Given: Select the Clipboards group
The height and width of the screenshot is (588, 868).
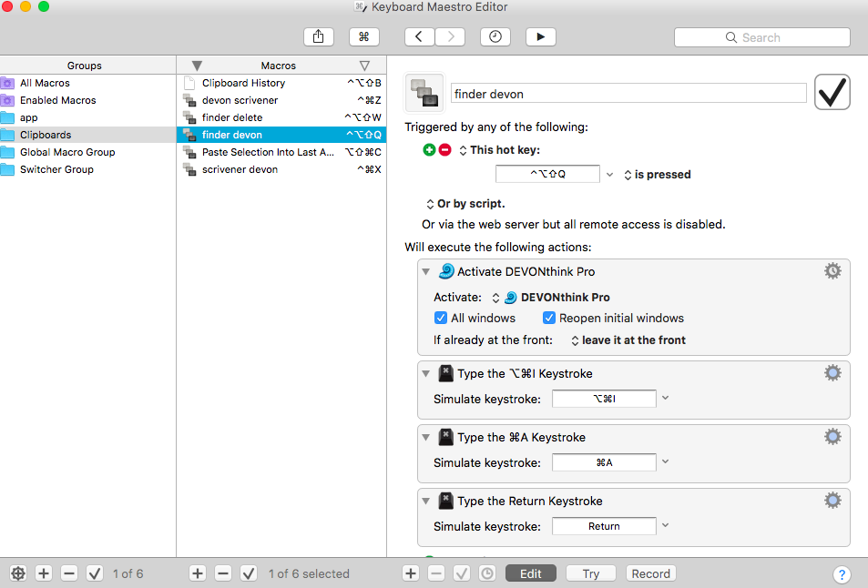Looking at the screenshot, I should tap(88, 135).
